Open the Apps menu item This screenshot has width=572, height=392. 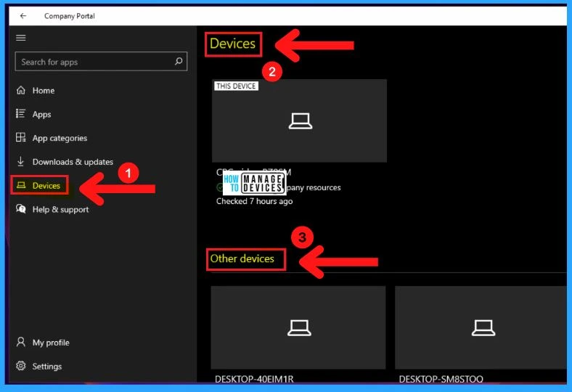tap(41, 115)
